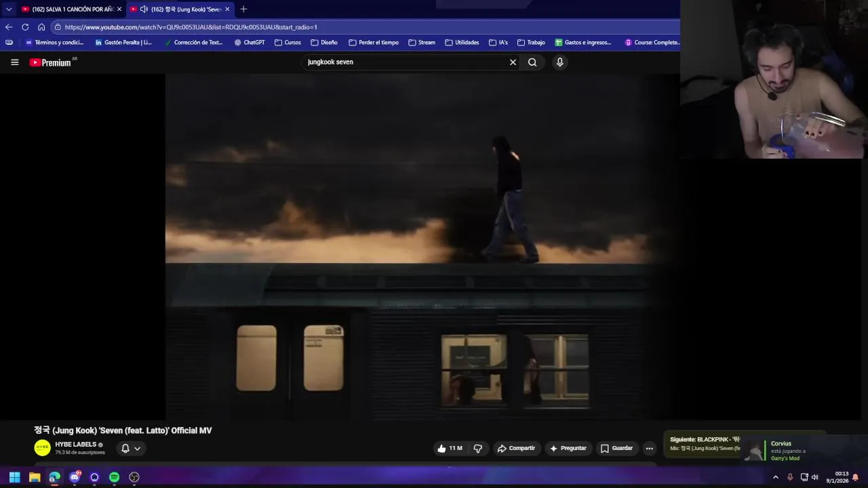Viewport: 868px width, 488px height.
Task: Open Discord from the taskbar
Action: click(x=75, y=477)
